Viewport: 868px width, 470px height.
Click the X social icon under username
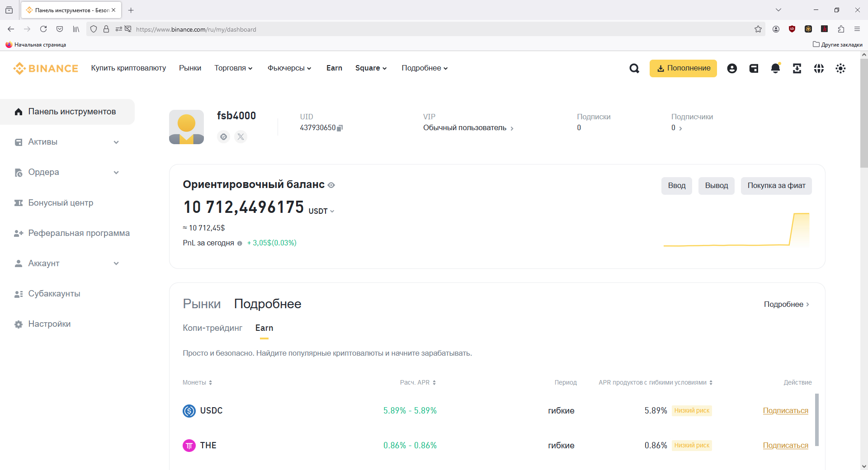pos(241,136)
